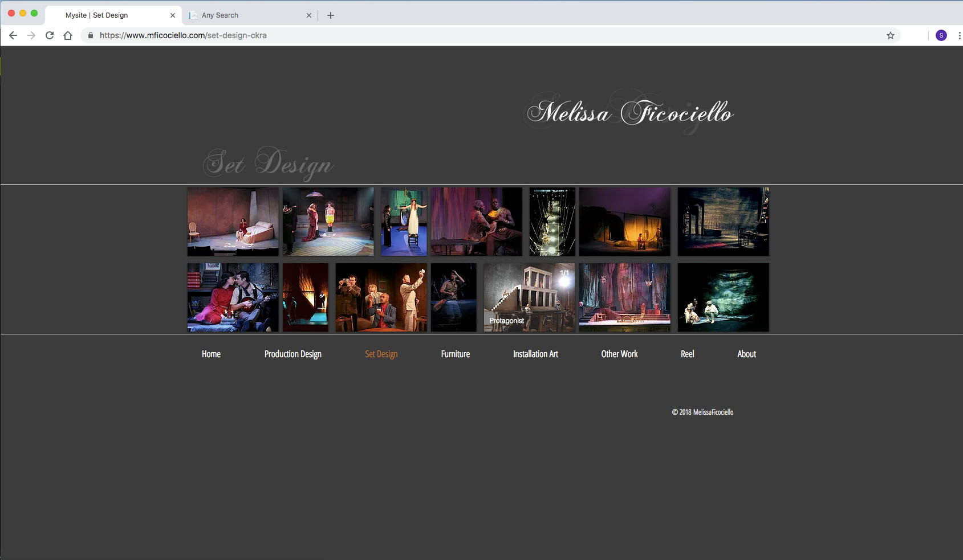Open the Furniture page
963x560 pixels.
pos(456,354)
